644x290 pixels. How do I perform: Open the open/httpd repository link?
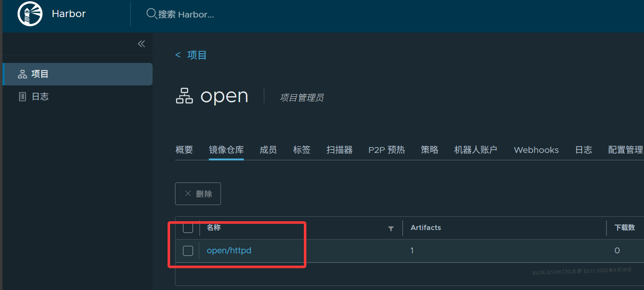coord(229,250)
